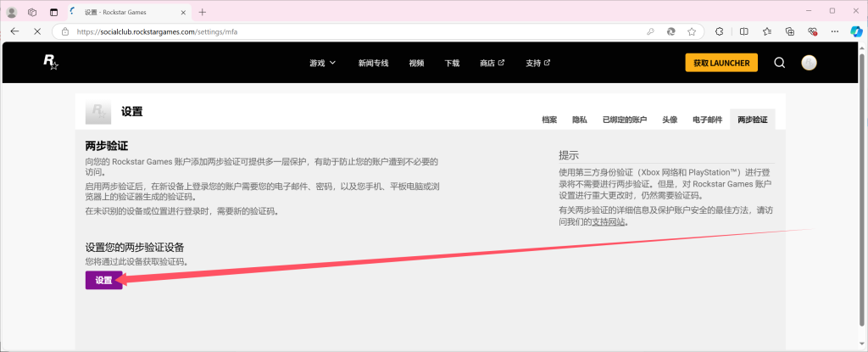
Task: Open saved passwords key icon in address bar
Action: [650, 31]
